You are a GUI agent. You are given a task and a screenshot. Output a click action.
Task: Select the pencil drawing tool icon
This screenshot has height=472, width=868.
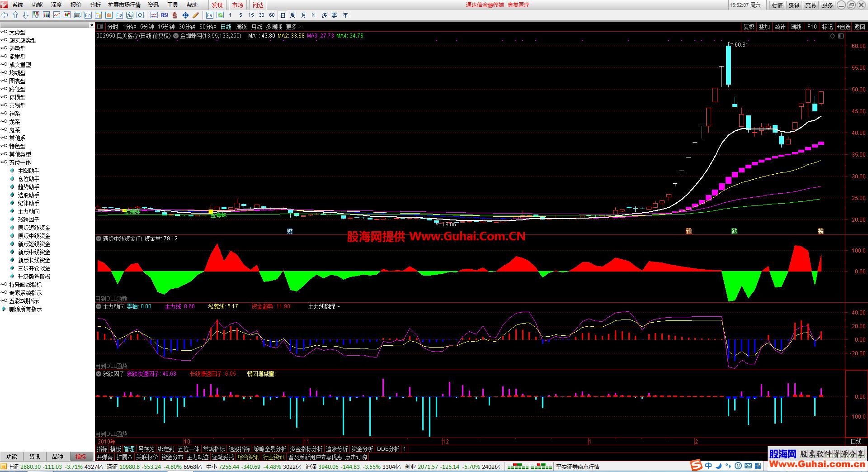(x=196, y=15)
